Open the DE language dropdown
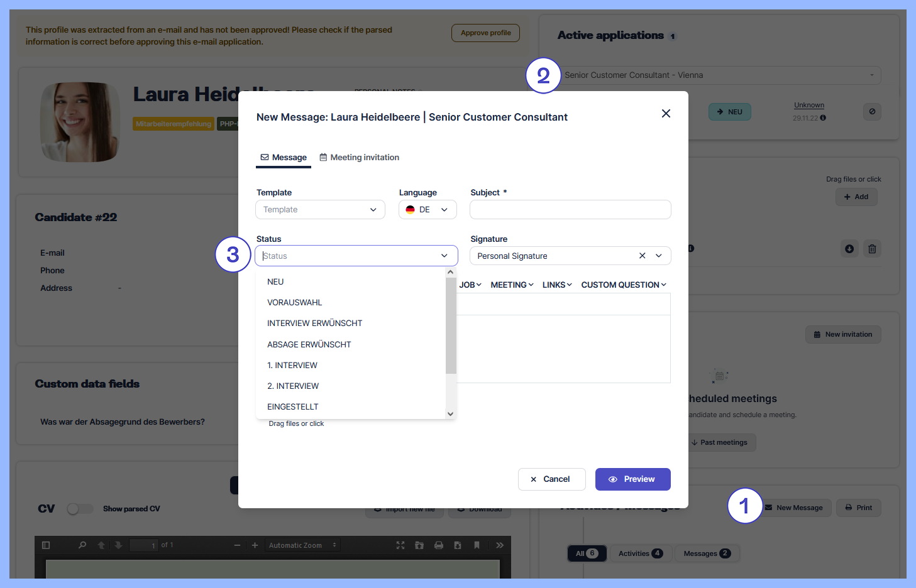916x588 pixels. (x=428, y=210)
